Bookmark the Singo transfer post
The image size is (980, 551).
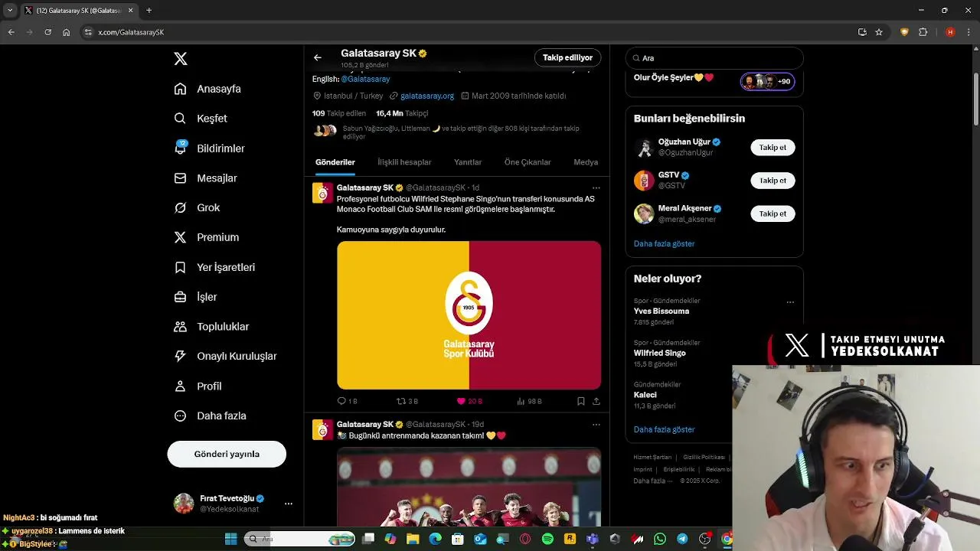pyautogui.click(x=581, y=401)
